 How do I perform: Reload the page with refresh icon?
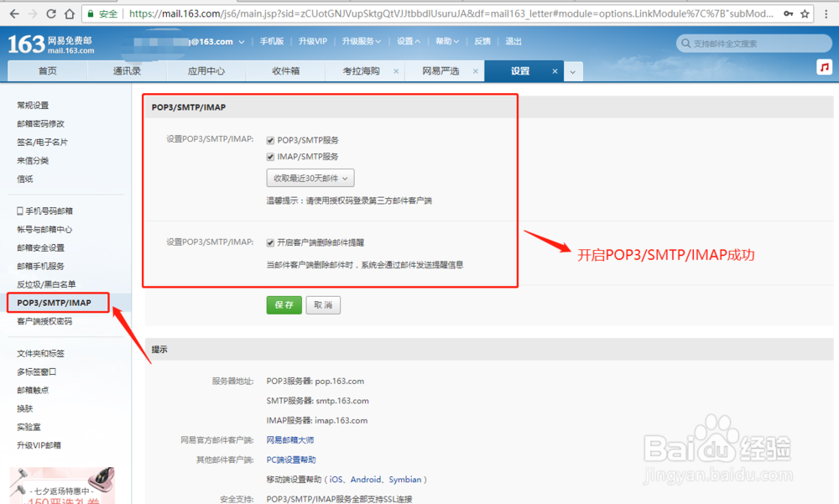click(x=51, y=14)
